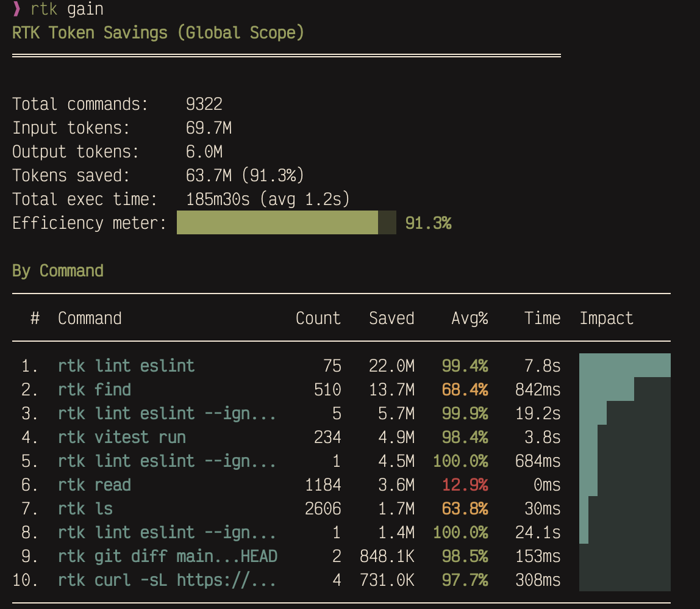Select the By Command section header
This screenshot has width=700, height=609.
click(57, 270)
